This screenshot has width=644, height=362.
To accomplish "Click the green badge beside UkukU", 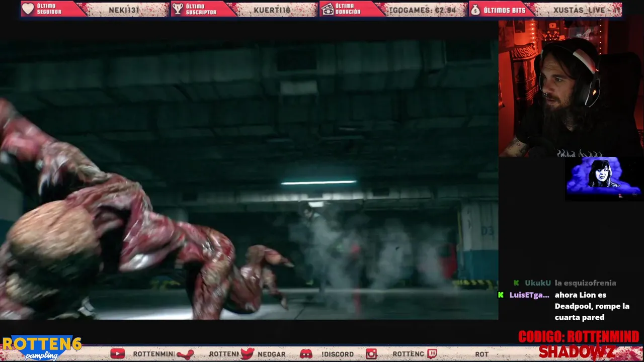I will click(516, 283).
